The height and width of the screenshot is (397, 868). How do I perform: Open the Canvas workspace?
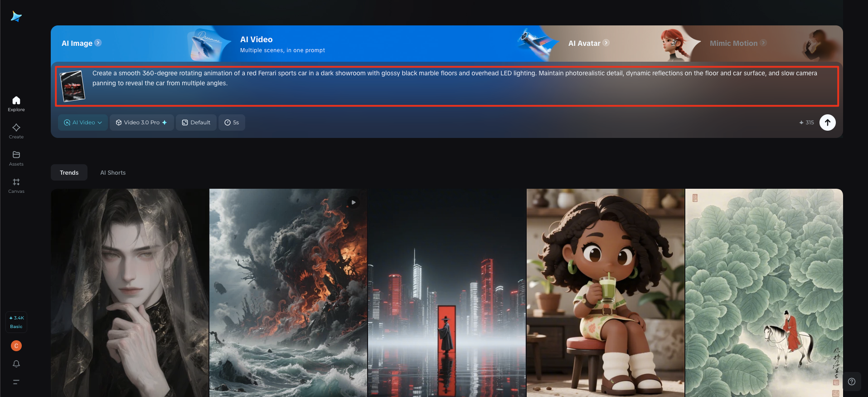16,186
